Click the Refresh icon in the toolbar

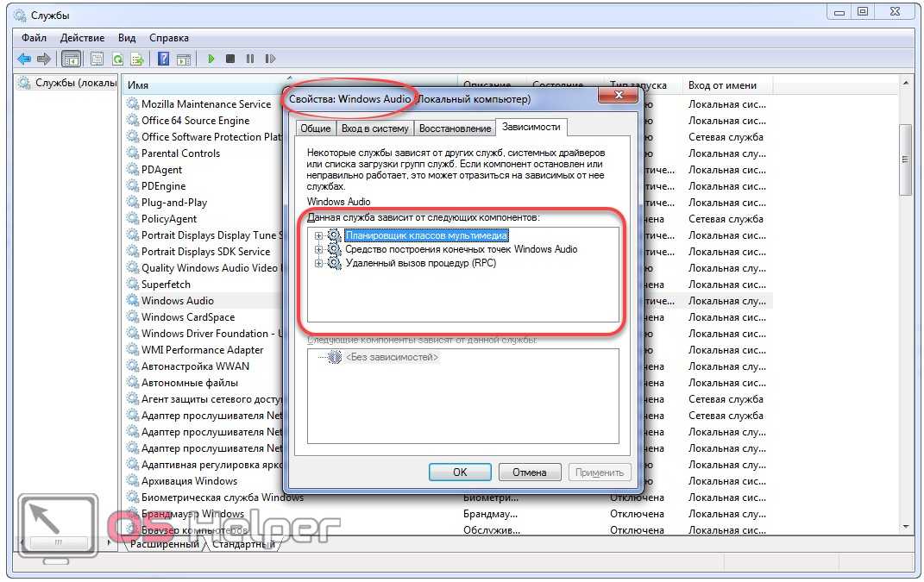click(116, 59)
